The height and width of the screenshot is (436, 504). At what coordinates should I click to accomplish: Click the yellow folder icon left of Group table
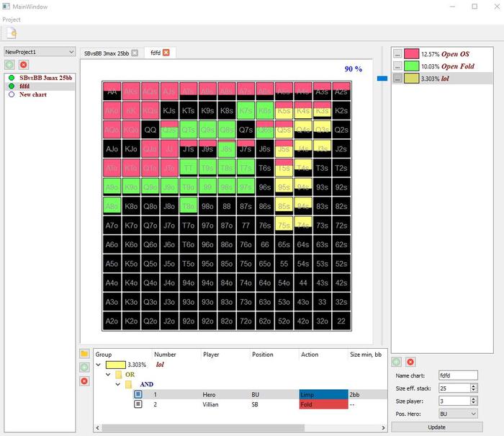tap(84, 354)
